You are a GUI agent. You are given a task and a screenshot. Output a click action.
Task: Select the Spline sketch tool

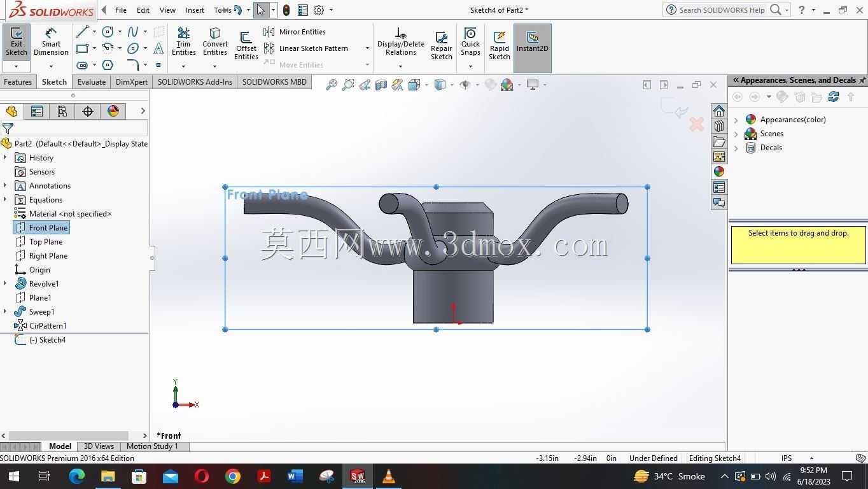tap(133, 32)
